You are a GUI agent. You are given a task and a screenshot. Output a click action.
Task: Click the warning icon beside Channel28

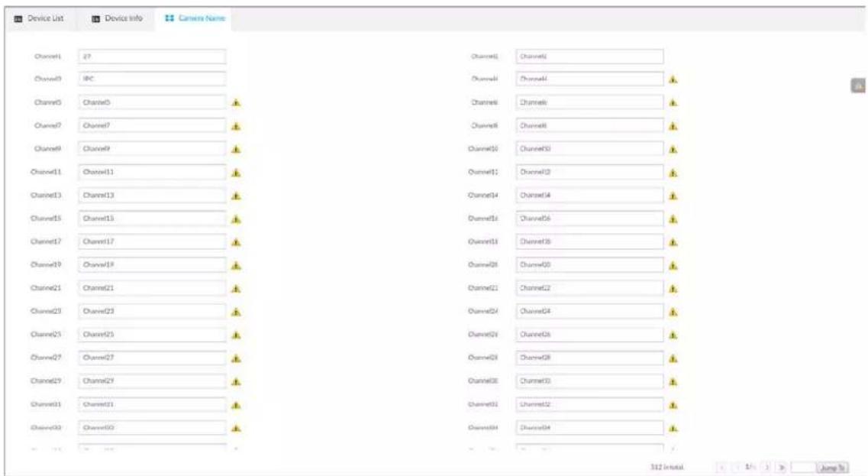point(673,358)
